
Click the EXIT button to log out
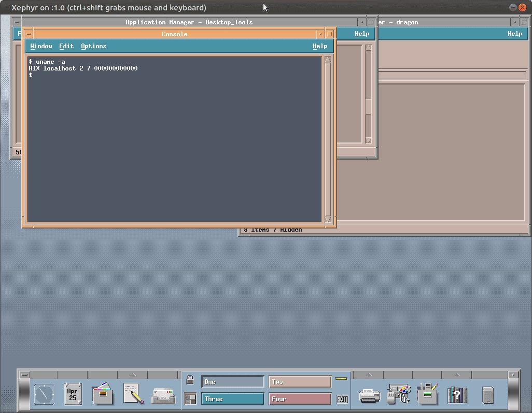pyautogui.click(x=342, y=399)
